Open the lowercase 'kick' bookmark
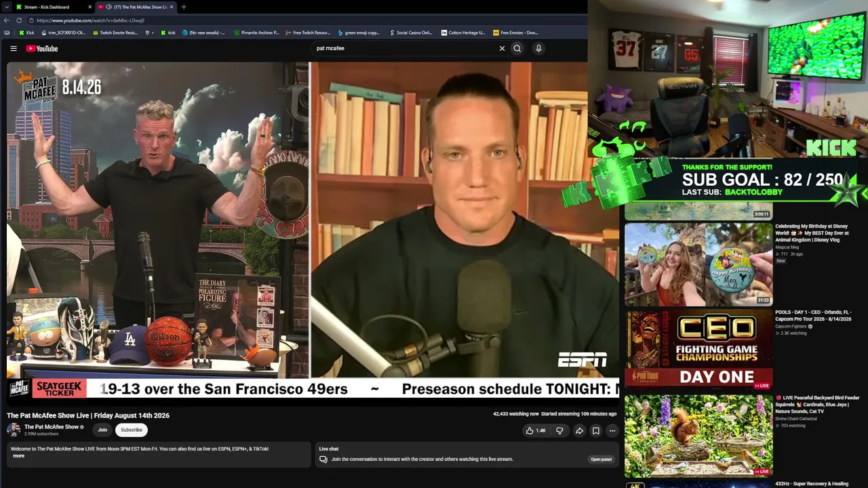Screen dimensions: 868x488 [167, 33]
